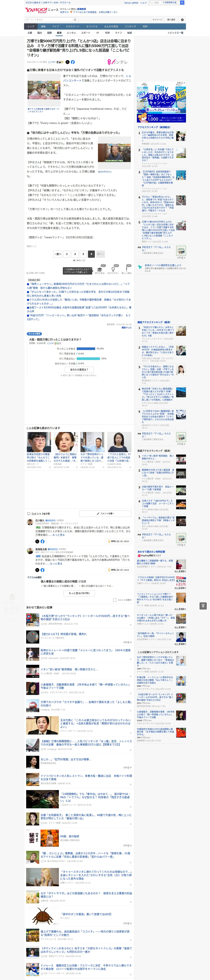Go to article page 3
Viewport: 210px width, 980px height.
[83, 254]
